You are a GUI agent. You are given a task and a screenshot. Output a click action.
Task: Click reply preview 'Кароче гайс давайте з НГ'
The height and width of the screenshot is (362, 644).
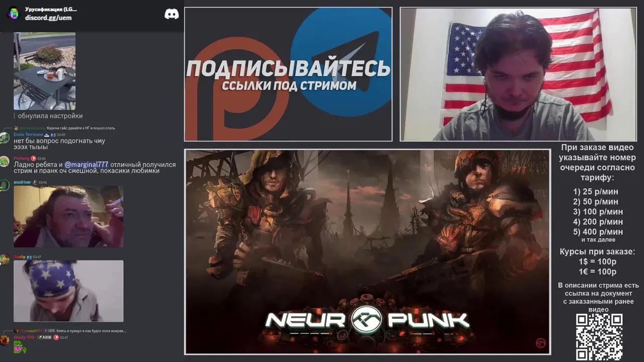click(x=64, y=128)
